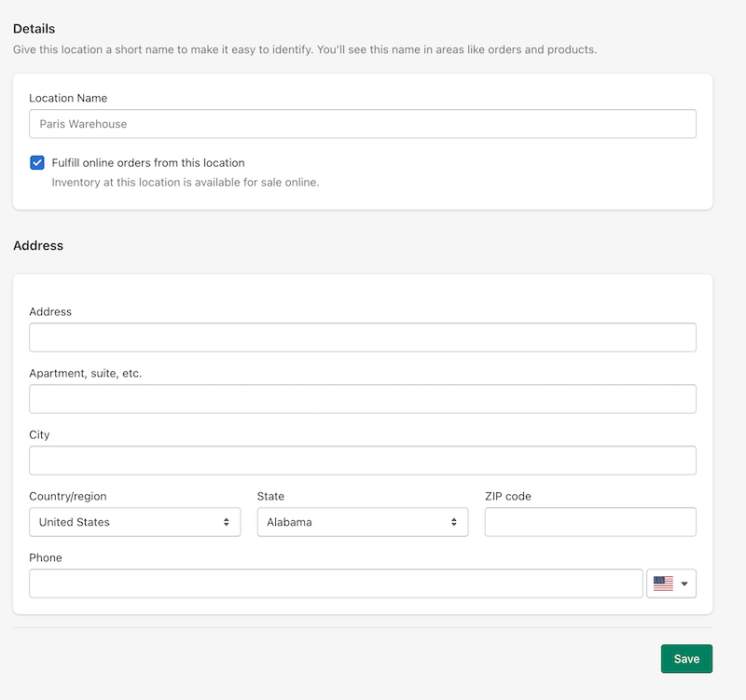The height and width of the screenshot is (700, 746).
Task: Focus the ZIP code text box
Action: pos(590,522)
